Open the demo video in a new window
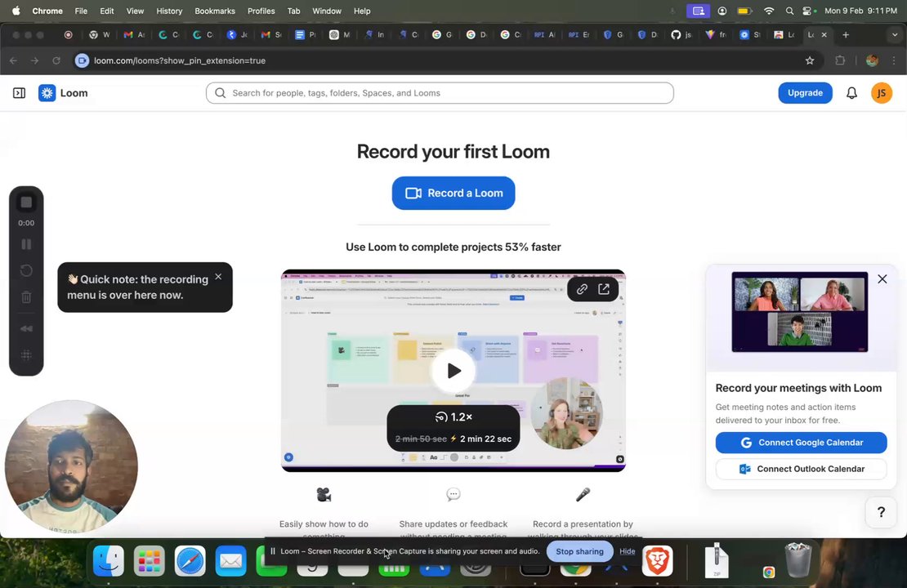This screenshot has height=588, width=907. [604, 289]
